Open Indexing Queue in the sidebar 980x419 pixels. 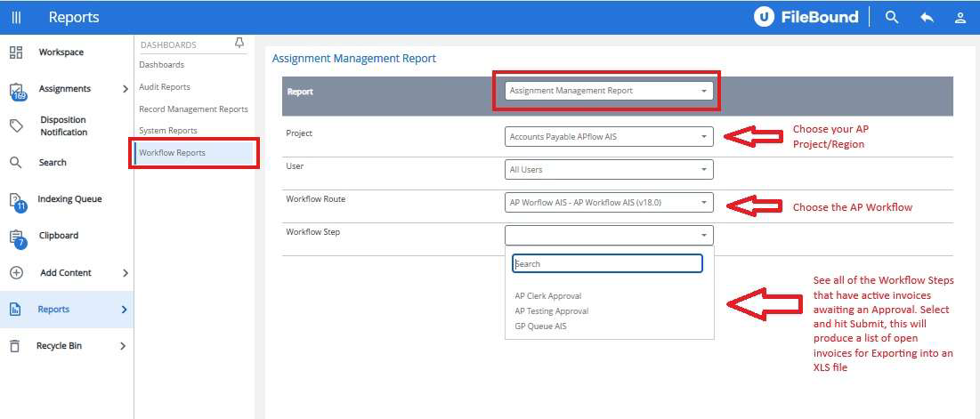pyautogui.click(x=69, y=199)
